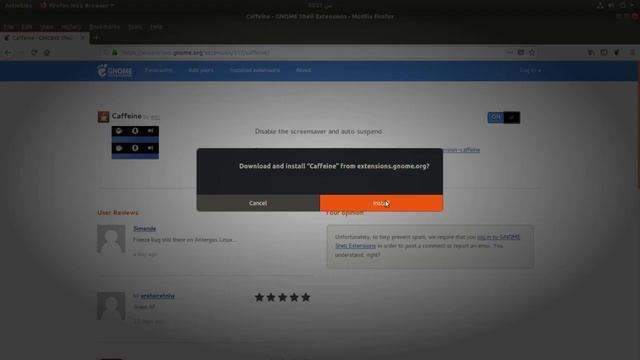Open the Firefox hamburger menu
The height and width of the screenshot is (360, 640).
632,52
